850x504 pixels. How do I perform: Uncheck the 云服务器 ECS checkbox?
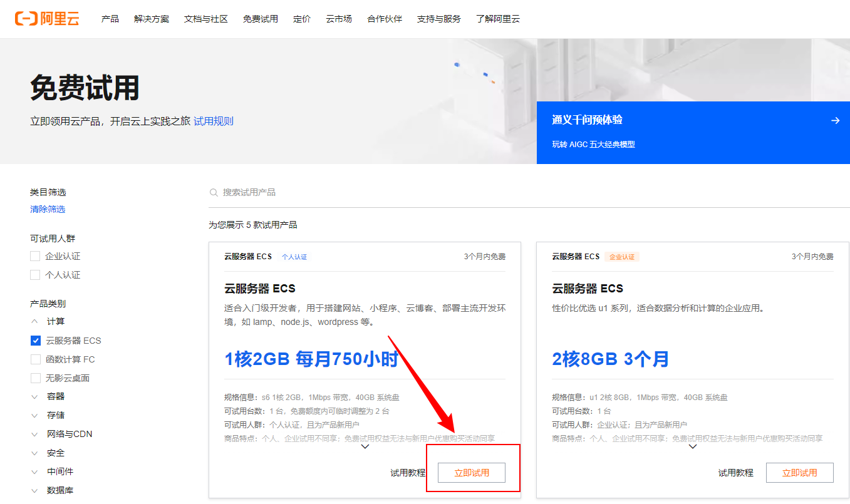[x=34, y=340]
